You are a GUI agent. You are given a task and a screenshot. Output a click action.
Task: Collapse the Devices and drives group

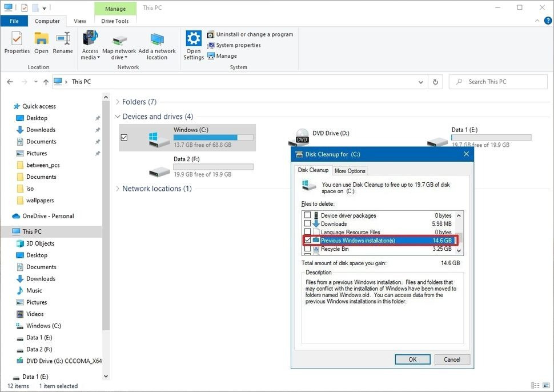coord(118,117)
